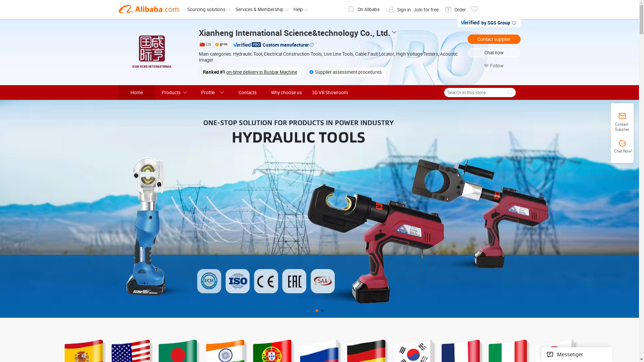Click the info icon next to Custom manufacturer
644x362 pixels.
click(x=312, y=45)
